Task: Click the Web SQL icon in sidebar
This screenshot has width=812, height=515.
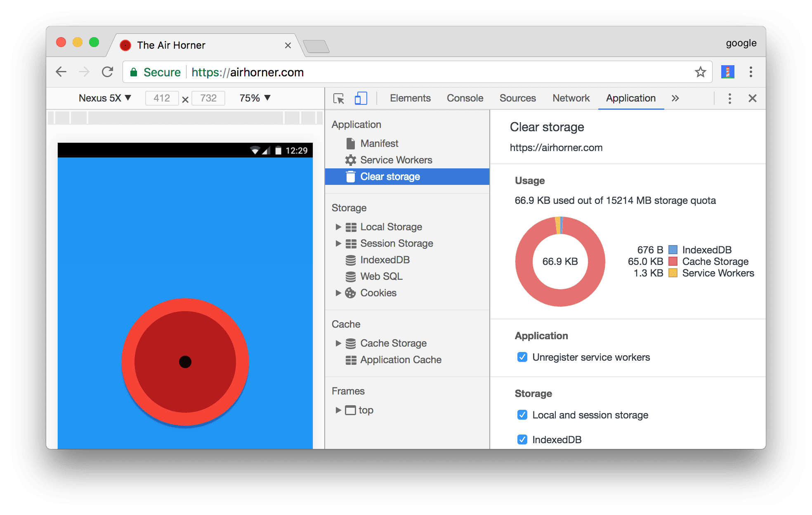Action: (x=350, y=275)
